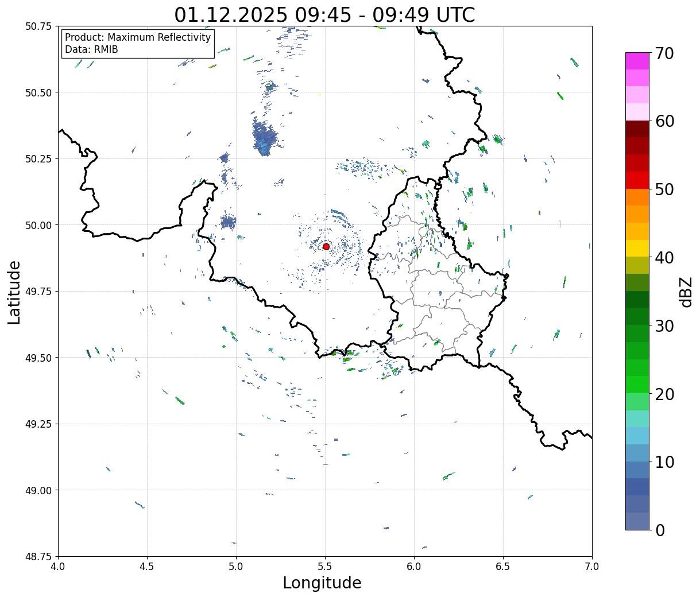Click the 50.00 latitude tick label
This screenshot has height=597, width=700.
(38, 225)
